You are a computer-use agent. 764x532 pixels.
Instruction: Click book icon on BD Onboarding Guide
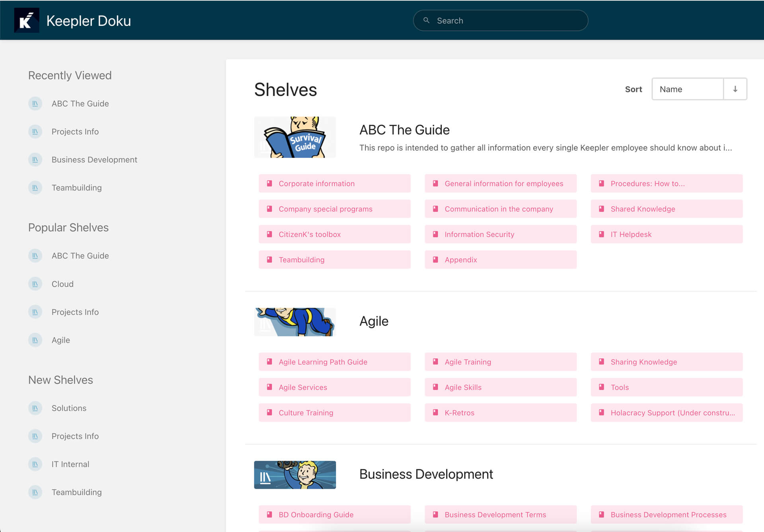tap(269, 515)
